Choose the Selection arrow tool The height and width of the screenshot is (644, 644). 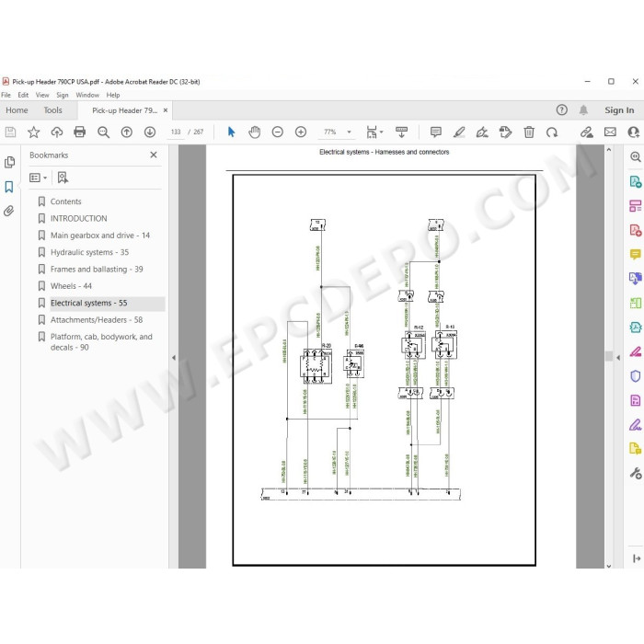(231, 132)
